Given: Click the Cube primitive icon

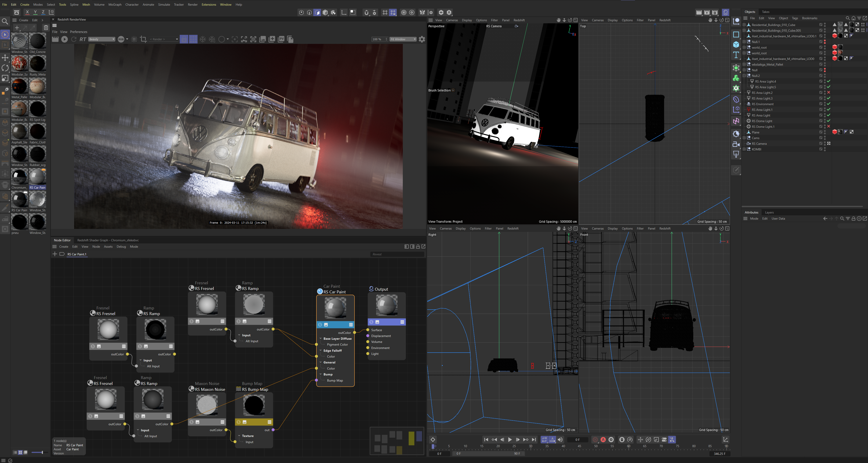Looking at the screenshot, I should pyautogui.click(x=736, y=45).
